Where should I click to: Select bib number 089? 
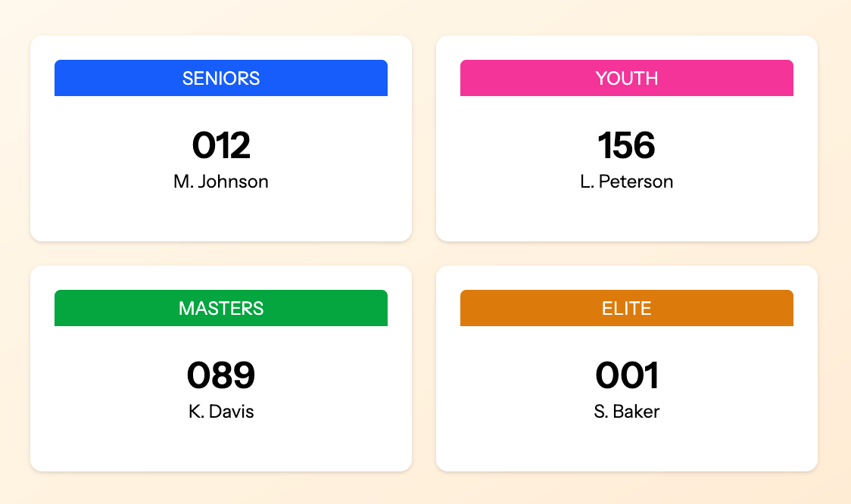pos(221,375)
